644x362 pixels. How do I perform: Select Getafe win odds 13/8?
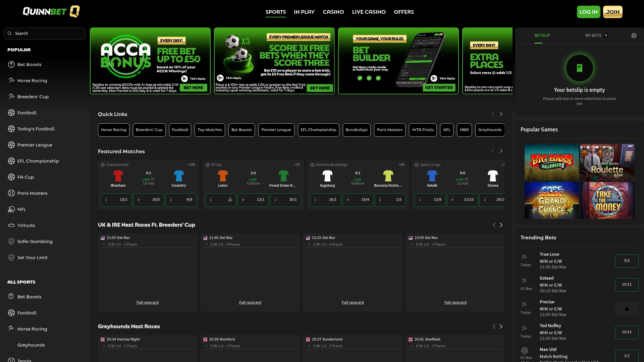pyautogui.click(x=430, y=200)
